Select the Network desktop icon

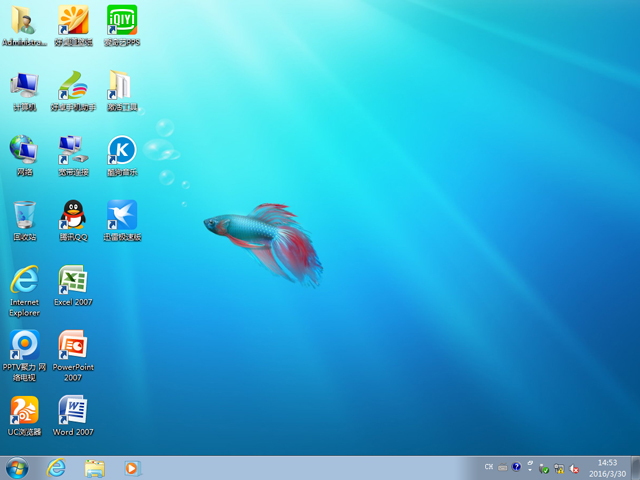click(24, 151)
